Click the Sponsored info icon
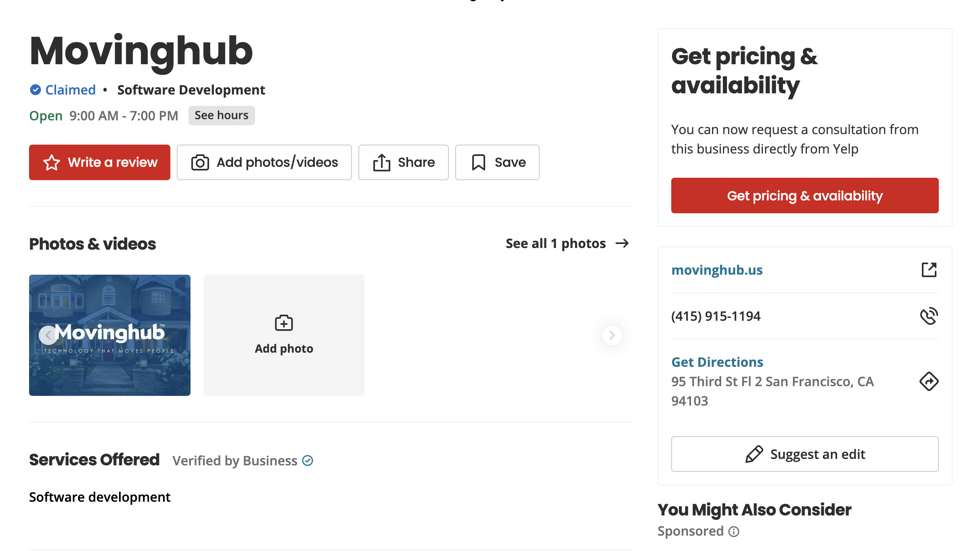 point(734,532)
